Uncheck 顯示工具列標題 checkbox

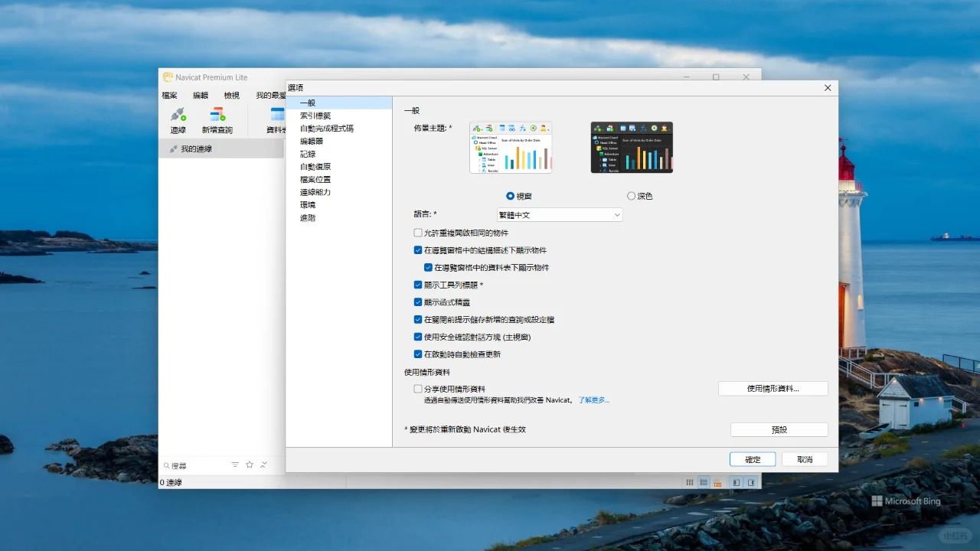[418, 285]
